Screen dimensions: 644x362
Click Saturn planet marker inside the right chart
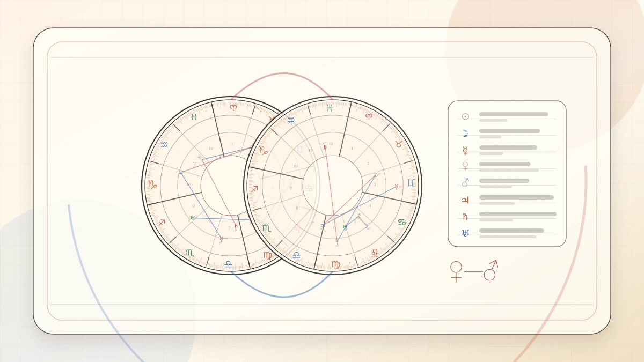pyautogui.click(x=325, y=147)
